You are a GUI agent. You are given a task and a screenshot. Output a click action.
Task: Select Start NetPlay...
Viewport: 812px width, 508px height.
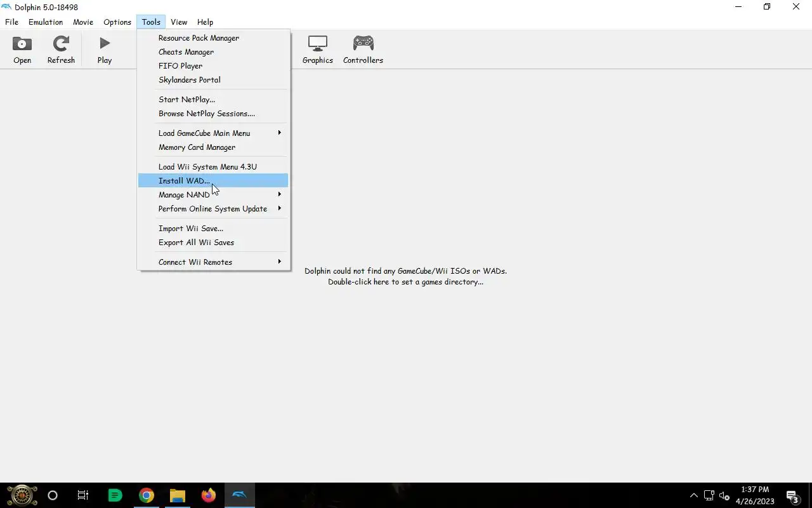[x=213, y=100]
